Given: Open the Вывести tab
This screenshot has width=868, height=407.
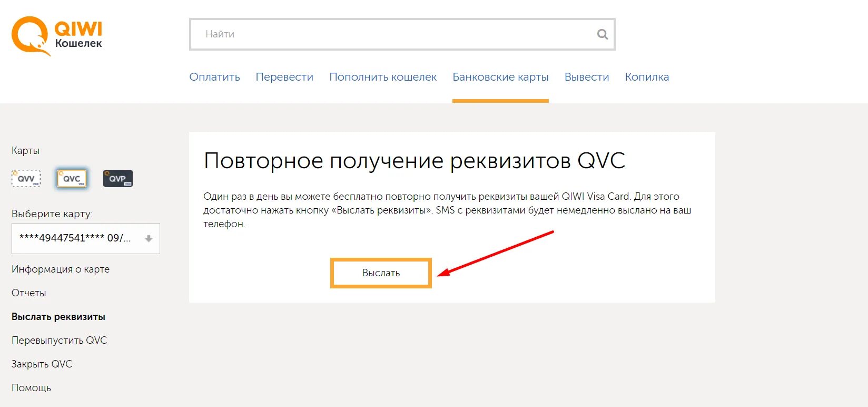Looking at the screenshot, I should [587, 77].
